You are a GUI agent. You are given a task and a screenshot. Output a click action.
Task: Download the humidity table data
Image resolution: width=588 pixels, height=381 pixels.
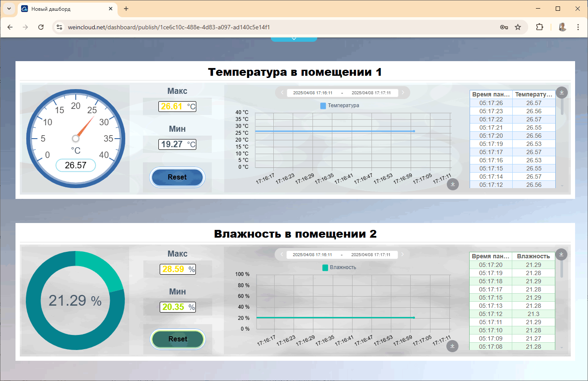[561, 254]
